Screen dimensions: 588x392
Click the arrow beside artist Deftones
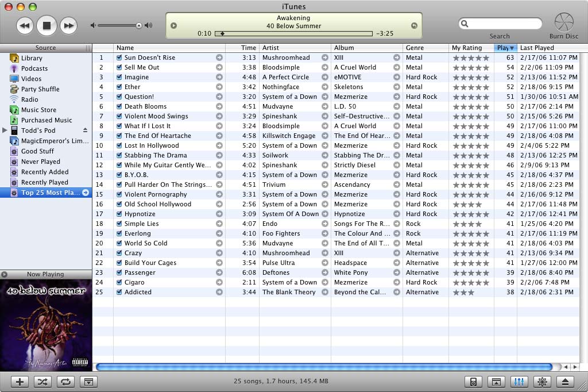tap(325, 272)
